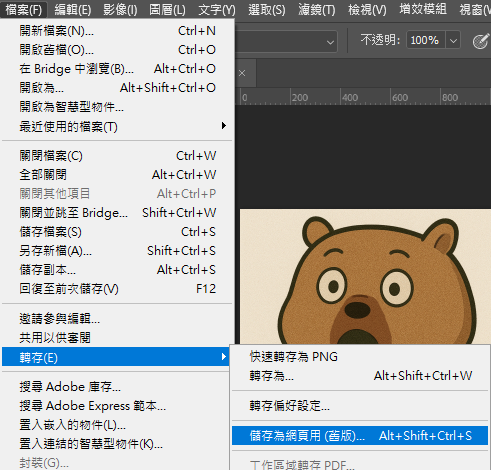Expand 最近使用的檔案 submenu arrow

(224, 126)
